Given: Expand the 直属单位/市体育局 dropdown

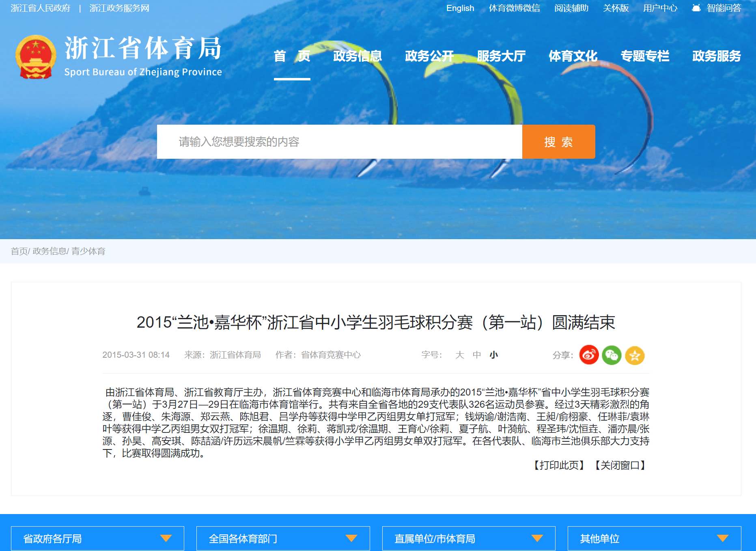Looking at the screenshot, I should pos(468,538).
